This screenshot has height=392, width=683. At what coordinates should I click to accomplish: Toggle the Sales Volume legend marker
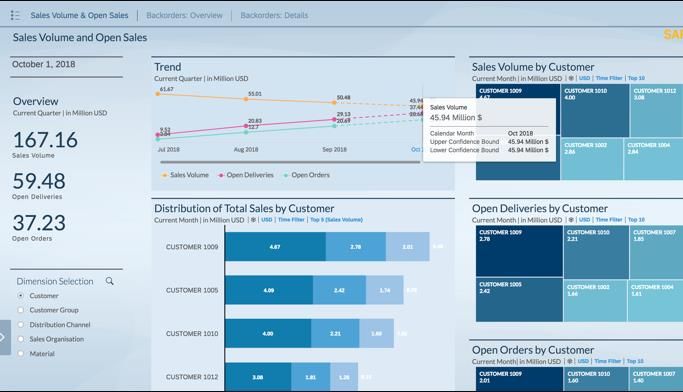point(165,175)
